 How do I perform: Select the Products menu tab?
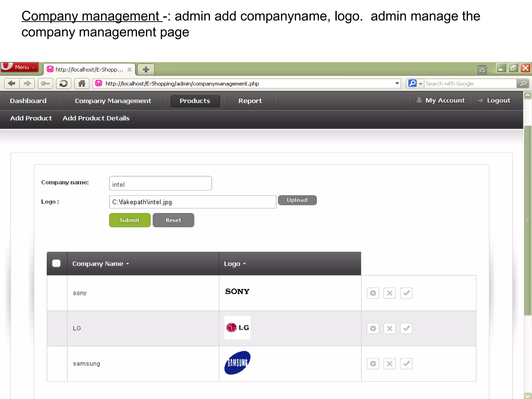(195, 101)
